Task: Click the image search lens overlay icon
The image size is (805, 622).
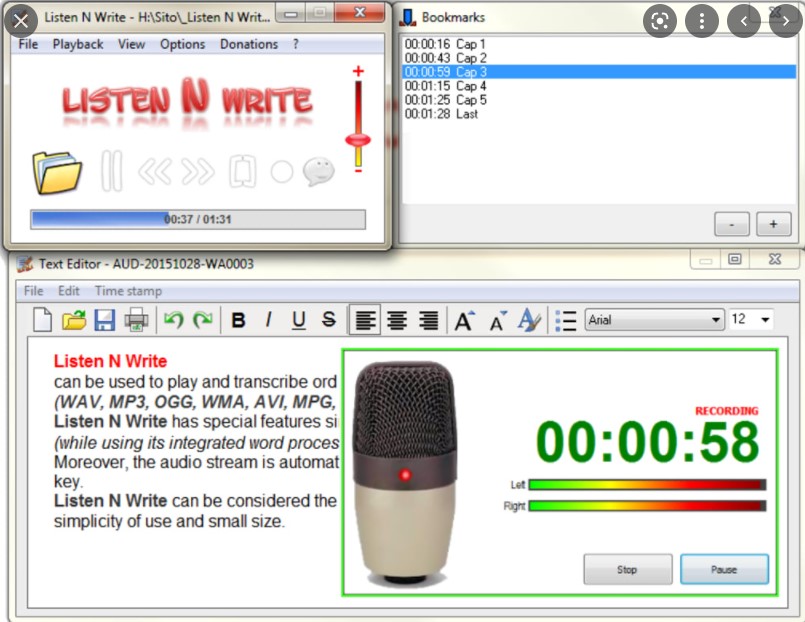Action: 660,21
